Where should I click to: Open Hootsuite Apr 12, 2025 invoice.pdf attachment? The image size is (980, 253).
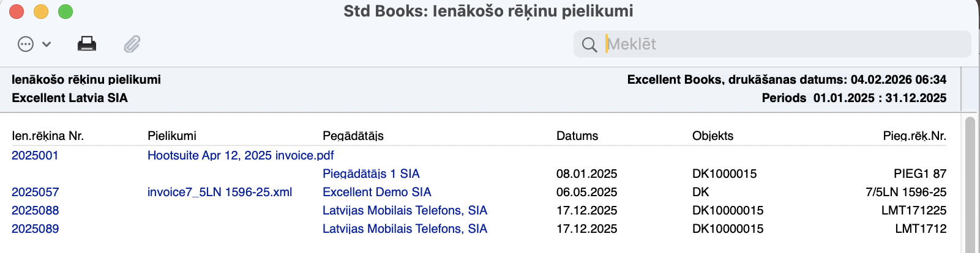(x=241, y=155)
